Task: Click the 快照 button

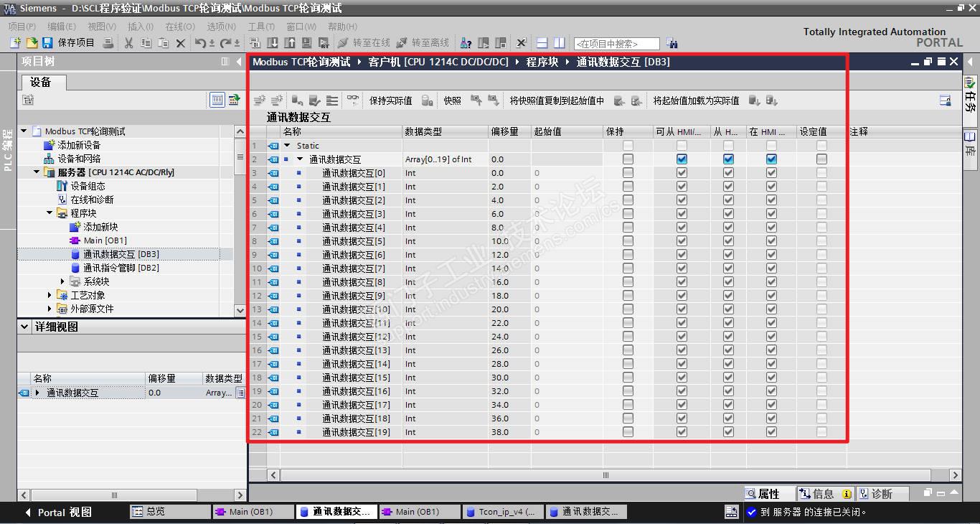Action: click(452, 100)
